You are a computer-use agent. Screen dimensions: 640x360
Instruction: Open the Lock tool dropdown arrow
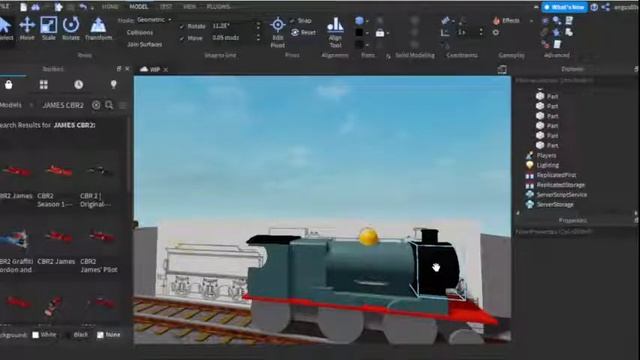coord(387,33)
